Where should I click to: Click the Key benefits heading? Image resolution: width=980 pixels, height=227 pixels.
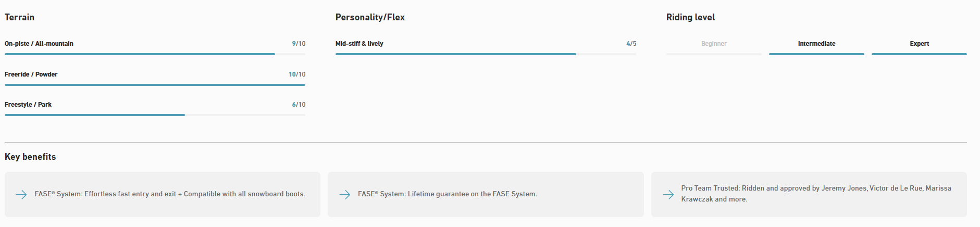click(x=30, y=157)
